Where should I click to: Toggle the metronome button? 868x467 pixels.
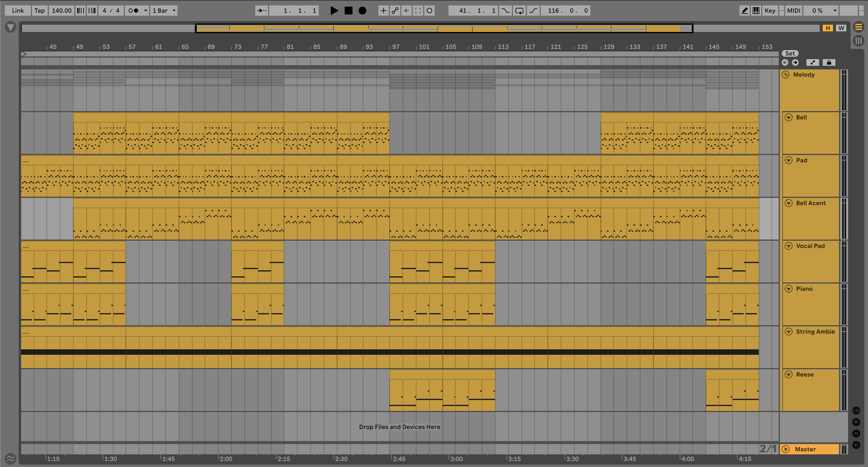pos(133,11)
